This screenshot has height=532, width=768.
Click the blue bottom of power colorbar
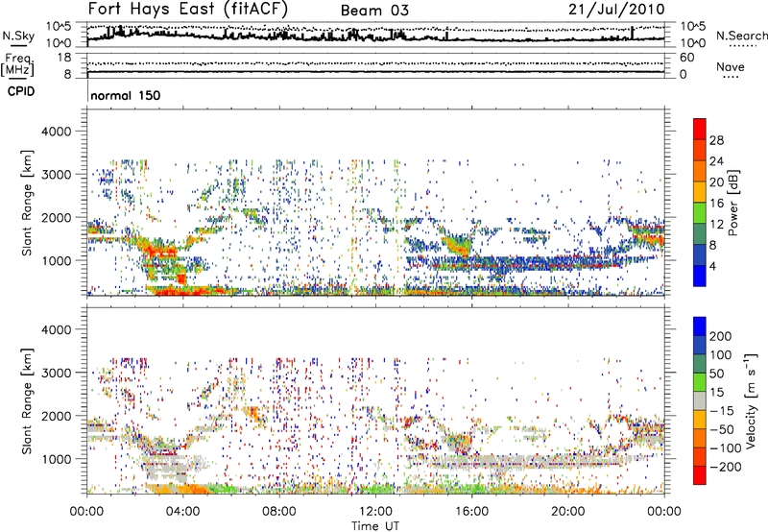(x=700, y=276)
